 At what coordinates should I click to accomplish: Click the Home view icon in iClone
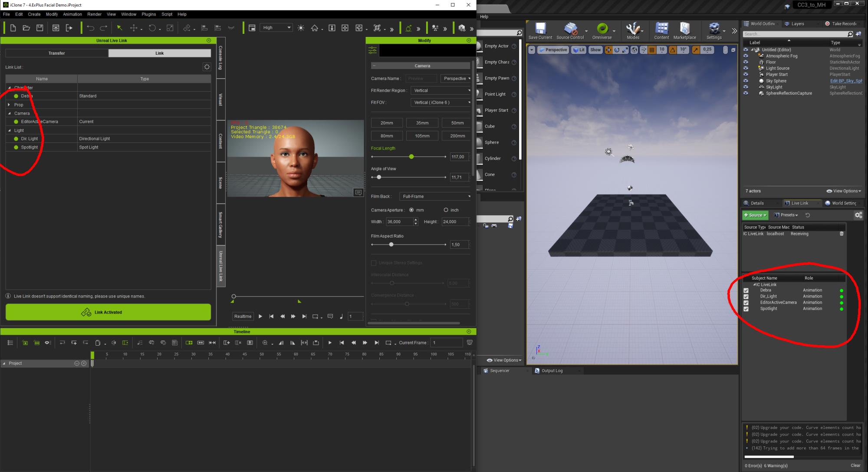pos(314,28)
